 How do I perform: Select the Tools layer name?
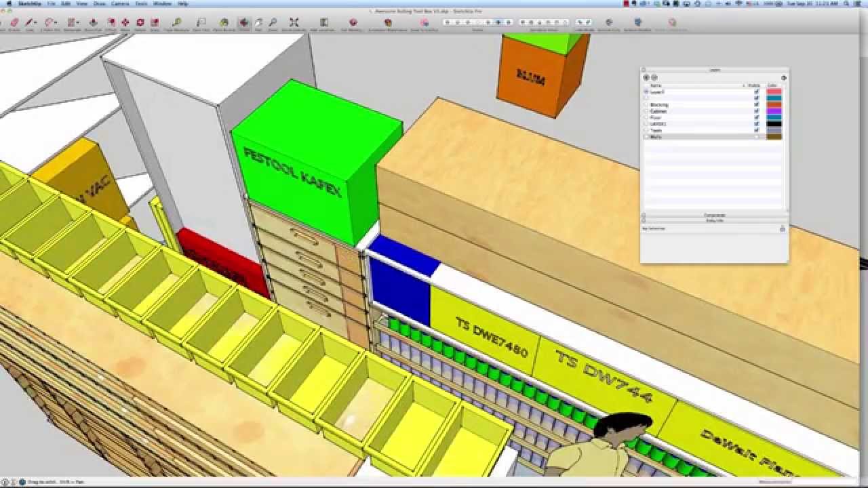[656, 130]
